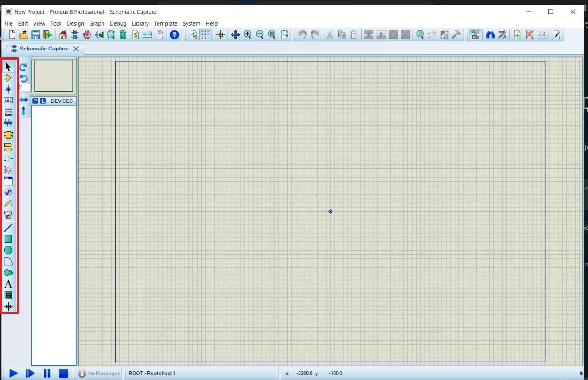Switch to the Schematic Capture tab
Viewport: 588px width, 380px height.
pos(44,49)
